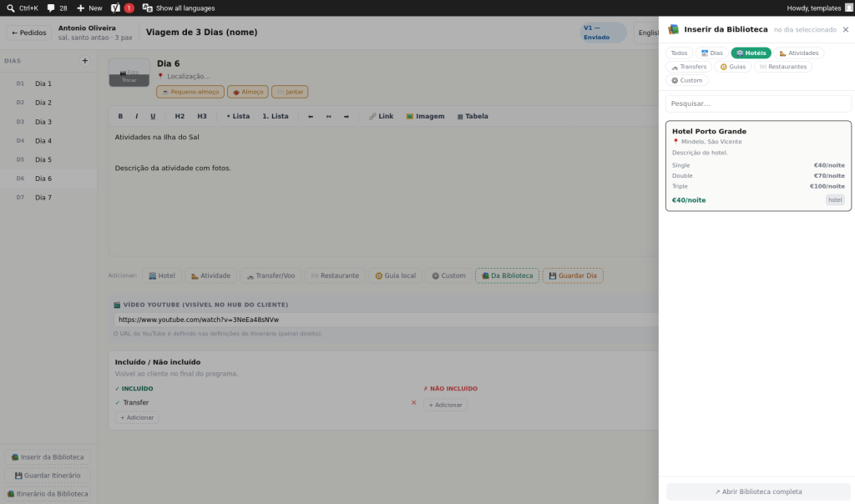Toggle the Almoço meal chip

click(247, 92)
